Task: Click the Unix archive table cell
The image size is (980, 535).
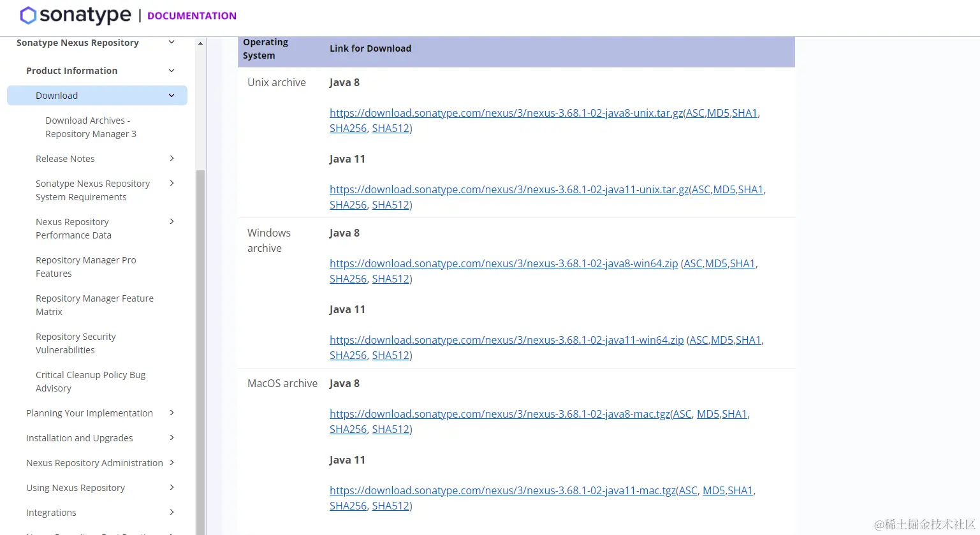Action: [x=277, y=82]
